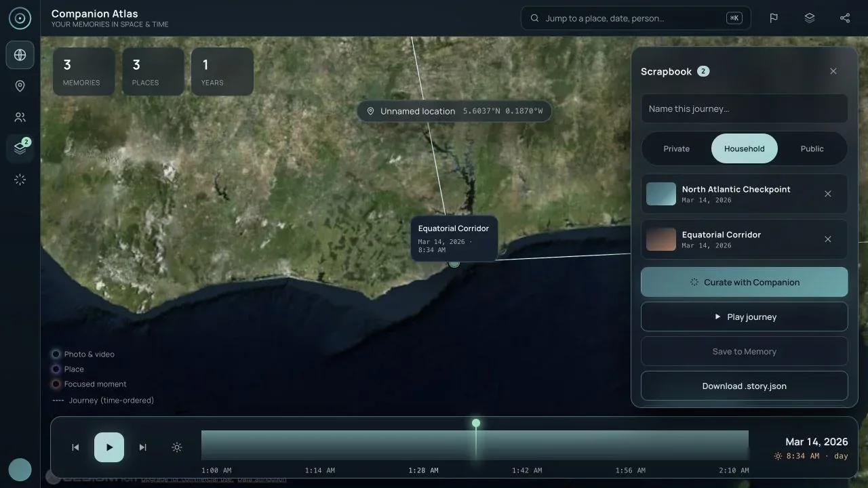Skip to next memory in timeline

tap(143, 447)
